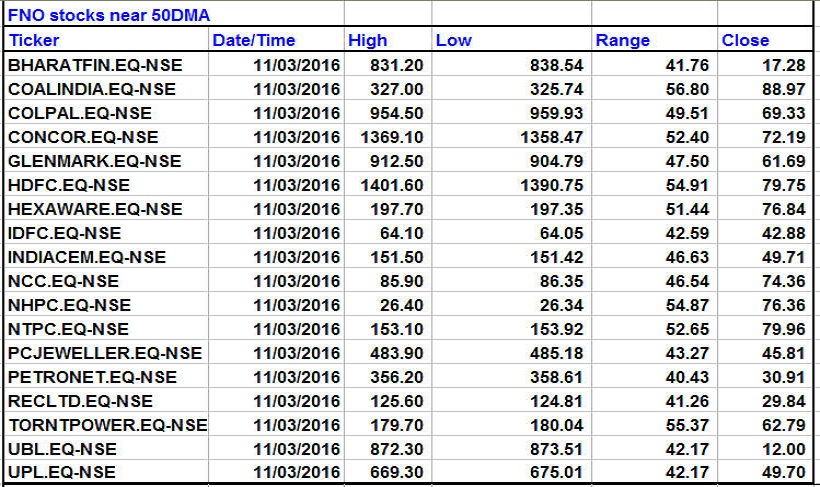Image resolution: width=820 pixels, height=487 pixels.
Task: Select Low value 485.18 for PCJEWELLER
Action: pos(556,354)
